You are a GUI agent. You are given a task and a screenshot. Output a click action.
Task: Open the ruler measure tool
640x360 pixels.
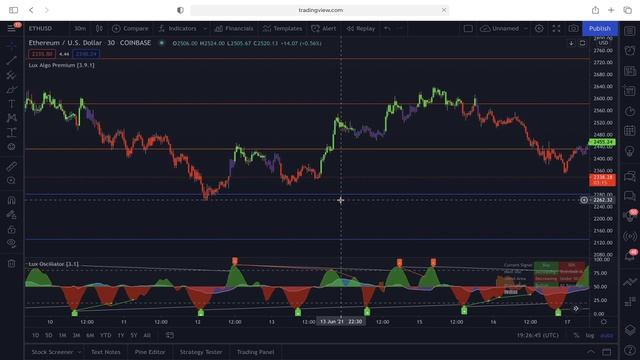[x=11, y=166]
